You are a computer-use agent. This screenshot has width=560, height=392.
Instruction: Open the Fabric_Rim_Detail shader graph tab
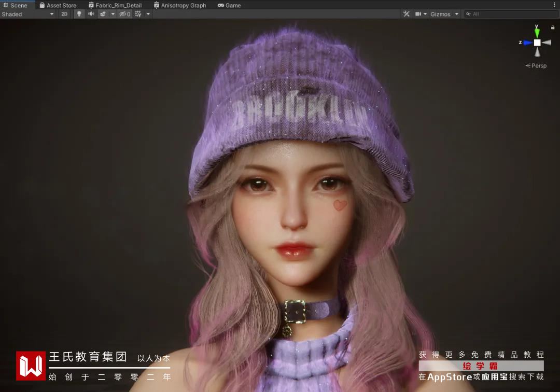[115, 5]
